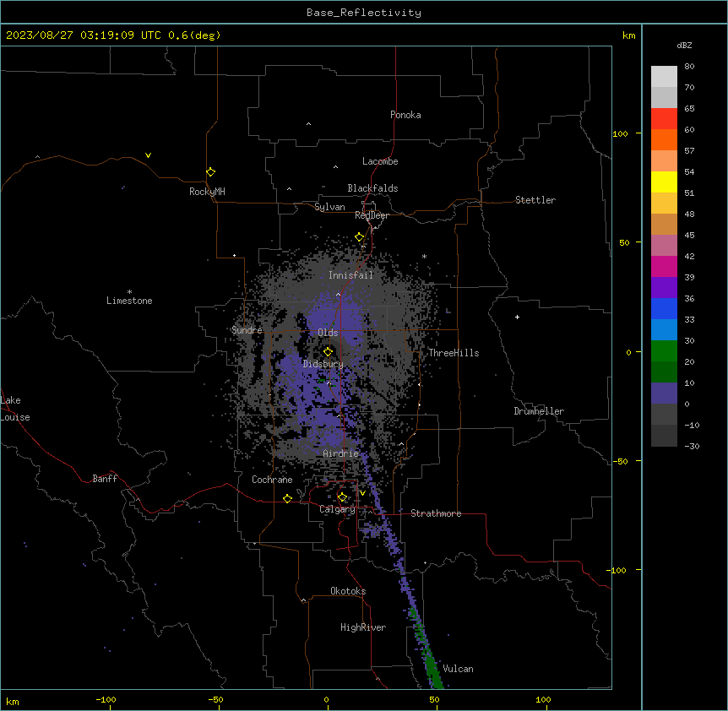Viewport: 728px width, 711px height.
Task: Click the Banff label
Action: [105, 479]
